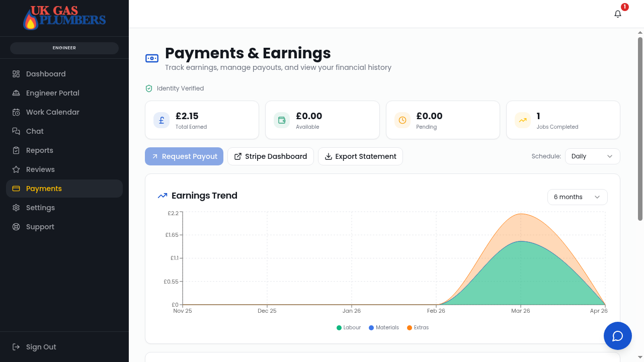The width and height of the screenshot is (644, 362).
Task: Click the Payments card icon in sidebar
Action: [16, 189]
